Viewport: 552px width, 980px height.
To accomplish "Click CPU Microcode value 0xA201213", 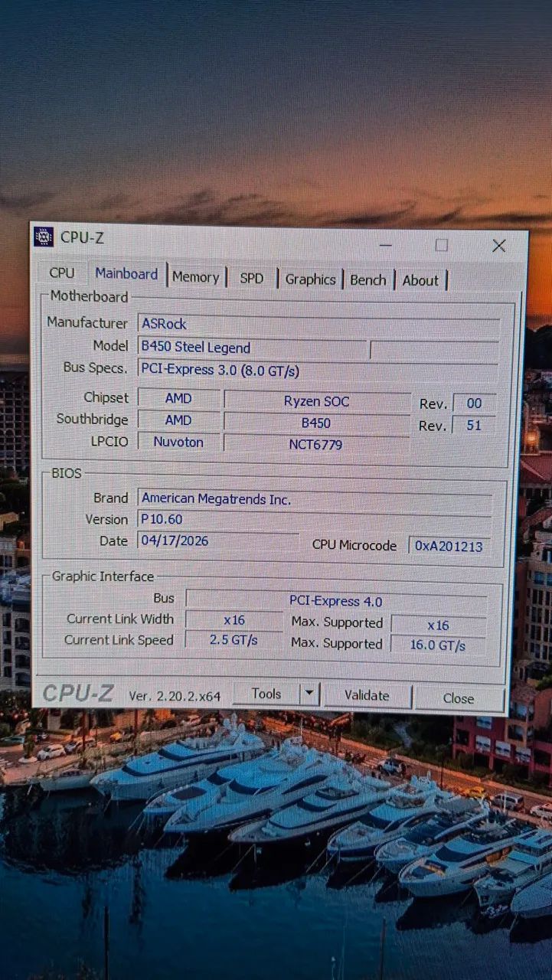I will pyautogui.click(x=449, y=546).
